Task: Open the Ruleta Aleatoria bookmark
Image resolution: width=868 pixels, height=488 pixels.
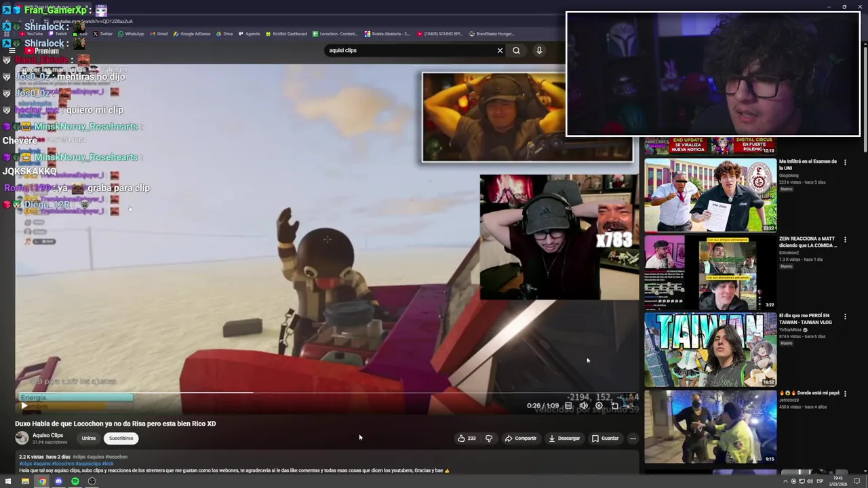Action: point(387,34)
